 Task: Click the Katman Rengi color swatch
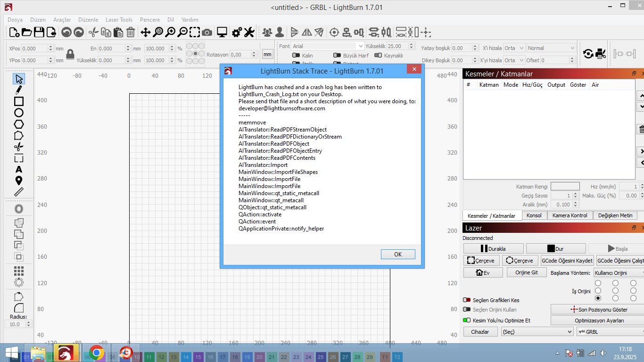(565, 187)
